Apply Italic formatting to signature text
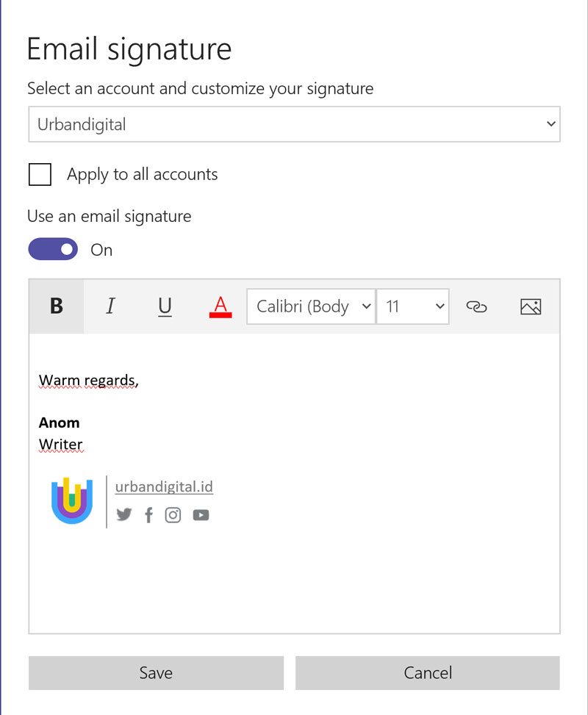Image resolution: width=588 pixels, height=715 pixels. click(x=110, y=306)
